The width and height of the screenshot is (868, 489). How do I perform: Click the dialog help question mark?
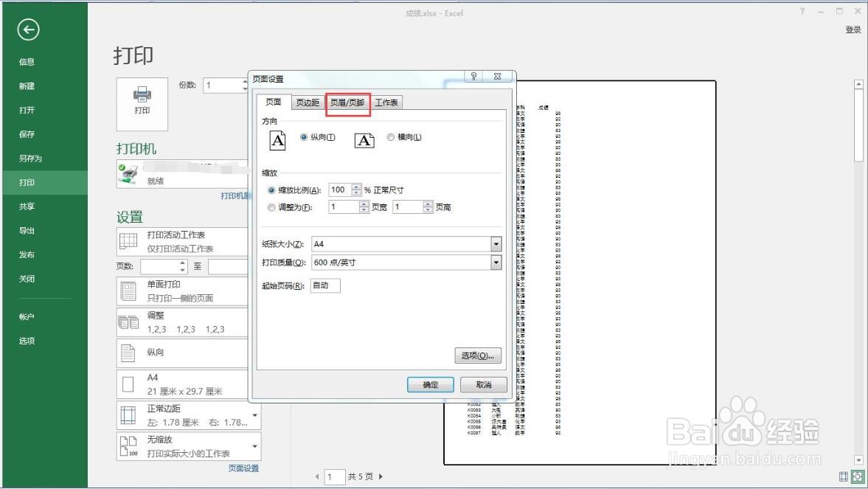(473, 77)
